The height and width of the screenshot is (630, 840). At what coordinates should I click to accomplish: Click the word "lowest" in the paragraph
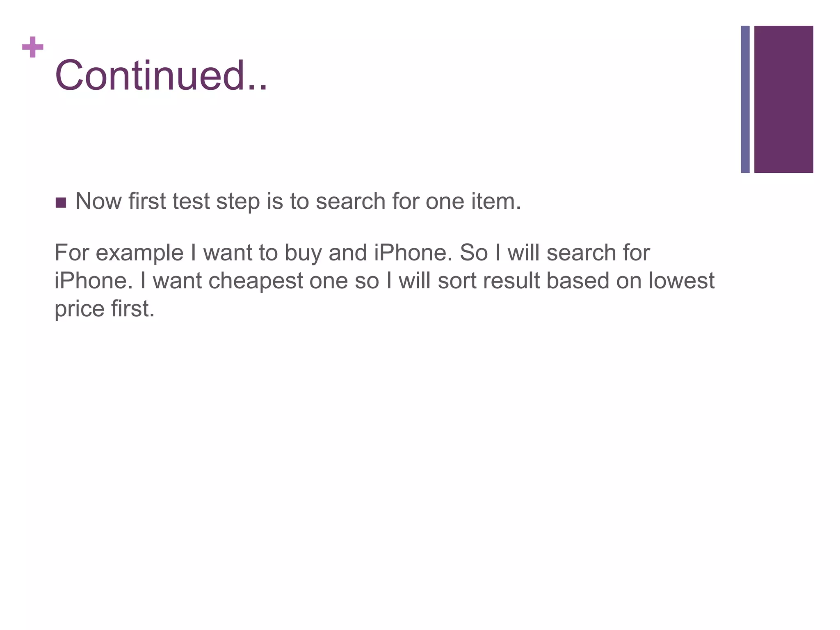pos(681,281)
